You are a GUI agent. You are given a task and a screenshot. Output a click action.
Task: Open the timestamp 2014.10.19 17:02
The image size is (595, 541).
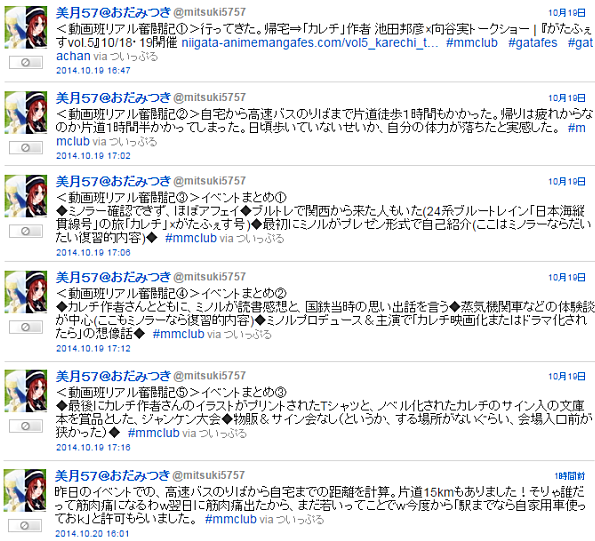click(93, 156)
